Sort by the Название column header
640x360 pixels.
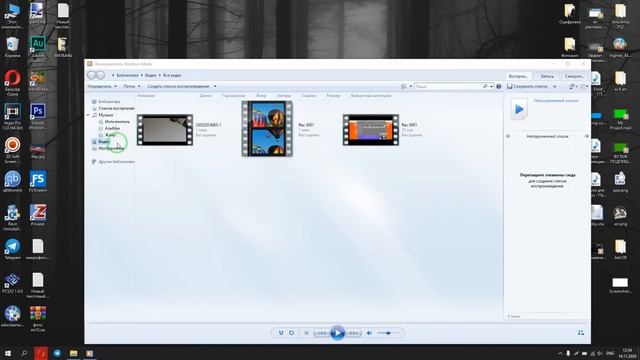[146, 96]
